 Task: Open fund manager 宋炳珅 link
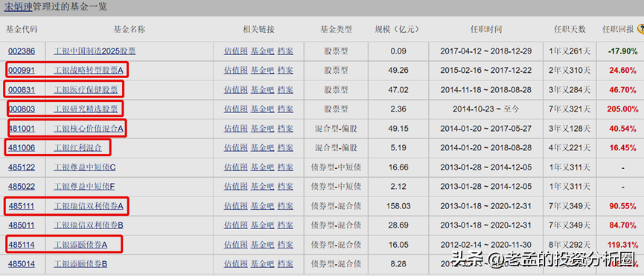click(x=18, y=7)
